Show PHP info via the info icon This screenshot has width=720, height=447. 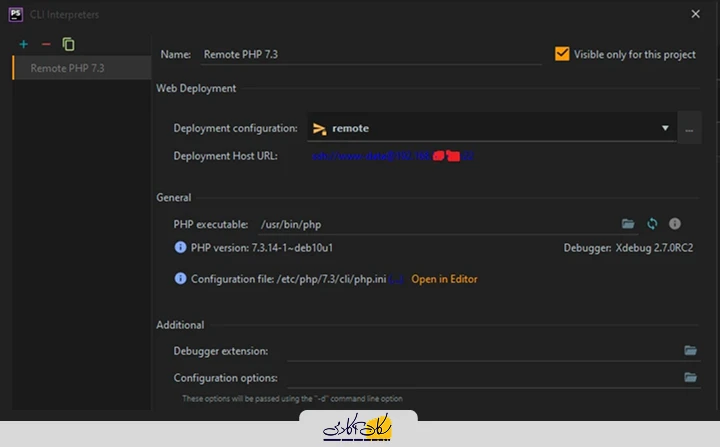coord(675,224)
